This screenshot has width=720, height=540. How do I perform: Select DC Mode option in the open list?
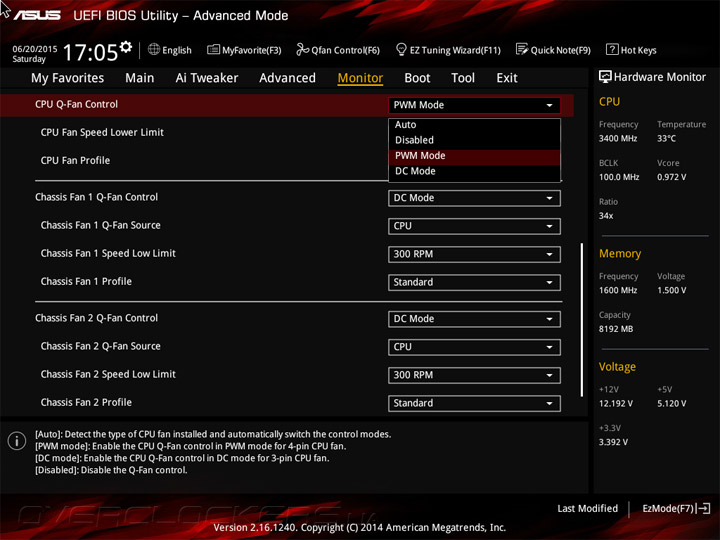[x=474, y=171]
